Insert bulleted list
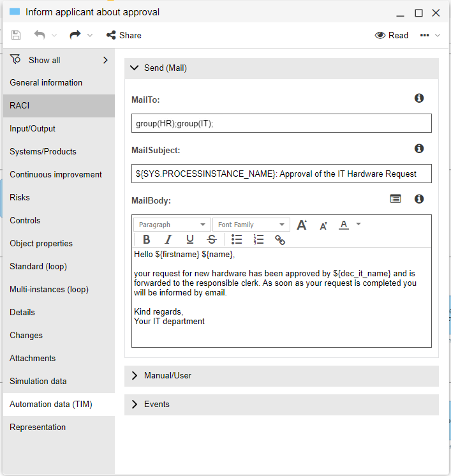This screenshot has height=476, width=451. click(x=237, y=239)
